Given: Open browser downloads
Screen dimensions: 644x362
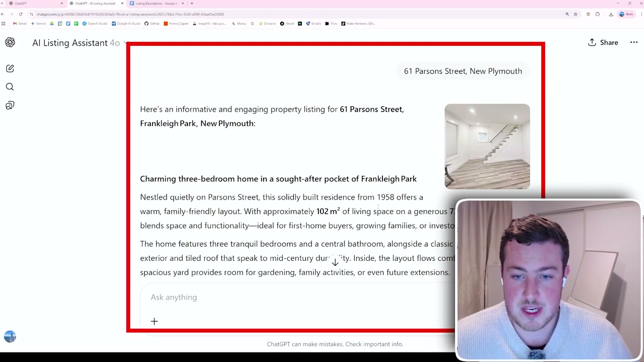Looking at the screenshot, I should point(611,14).
